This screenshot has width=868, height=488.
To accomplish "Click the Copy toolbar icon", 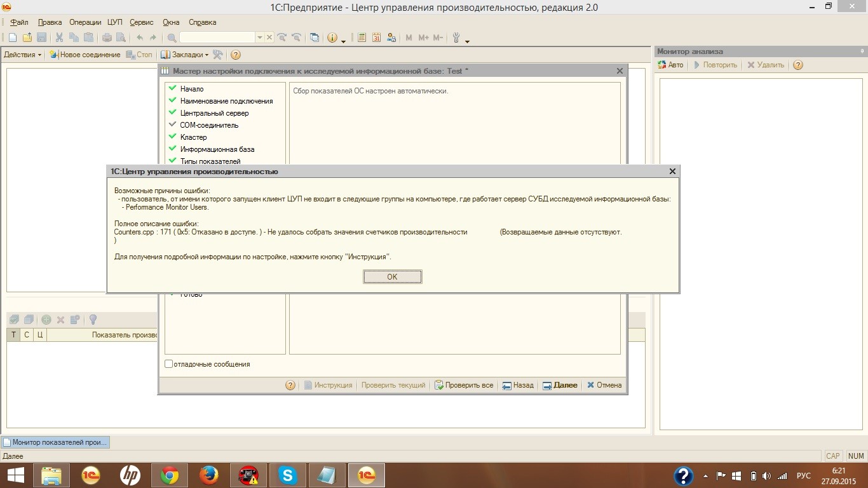I will coord(74,37).
